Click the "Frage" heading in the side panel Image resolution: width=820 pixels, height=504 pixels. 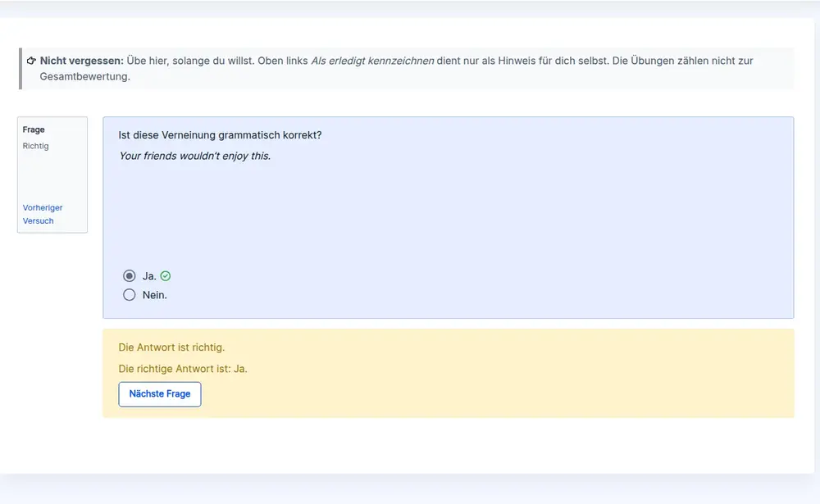point(34,129)
